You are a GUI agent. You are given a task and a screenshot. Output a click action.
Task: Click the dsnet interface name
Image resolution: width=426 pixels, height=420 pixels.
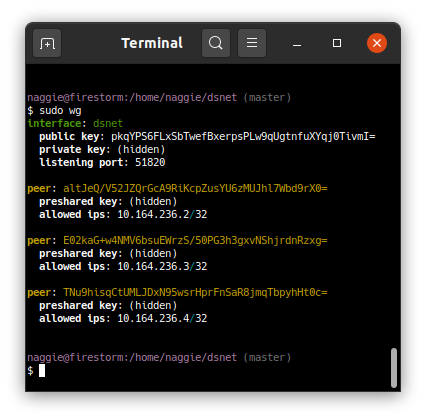coord(108,123)
